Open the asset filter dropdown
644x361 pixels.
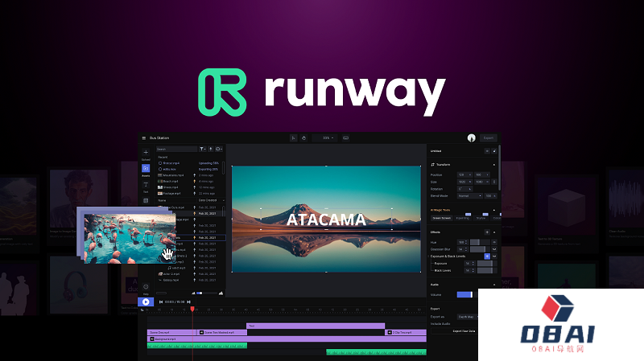click(202, 149)
